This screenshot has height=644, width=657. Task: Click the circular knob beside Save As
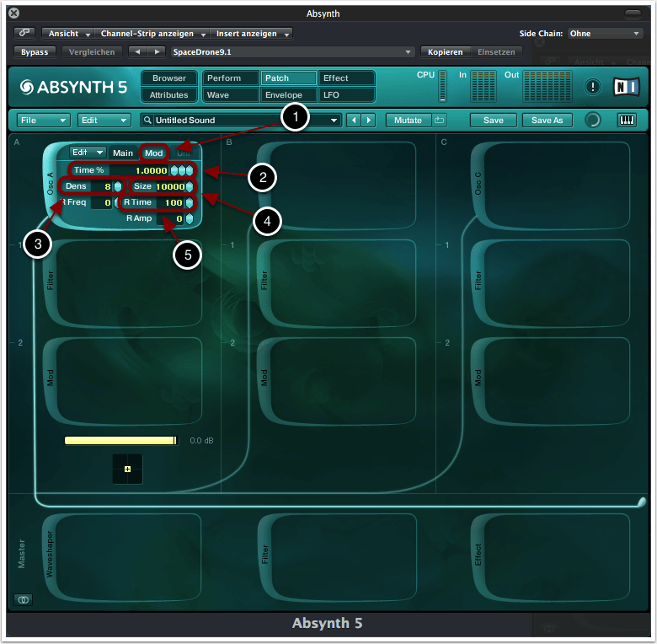[x=593, y=120]
